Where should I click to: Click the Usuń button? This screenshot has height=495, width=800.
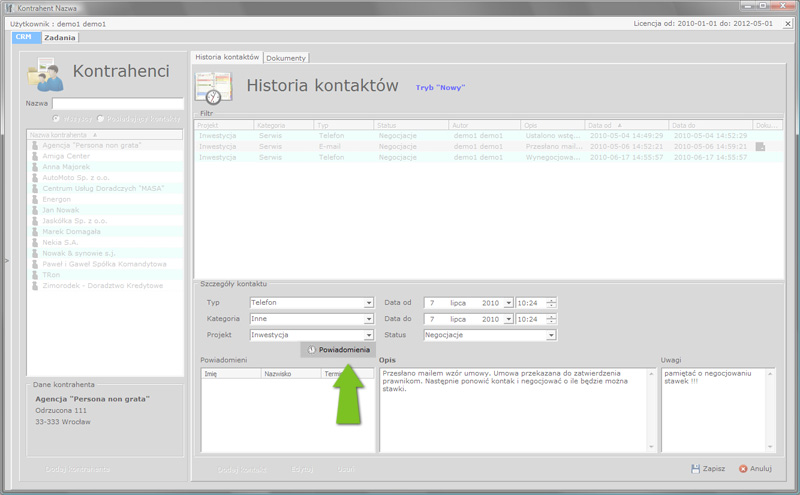(x=345, y=469)
